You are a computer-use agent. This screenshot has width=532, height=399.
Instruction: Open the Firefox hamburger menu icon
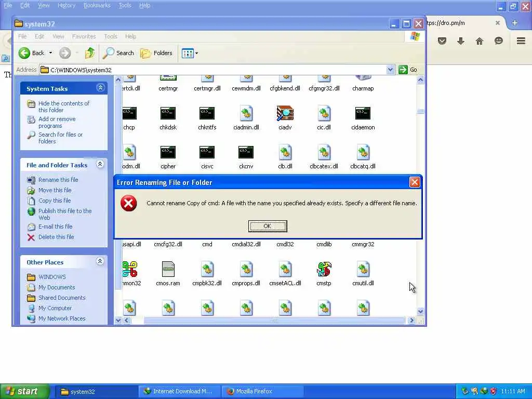521,41
